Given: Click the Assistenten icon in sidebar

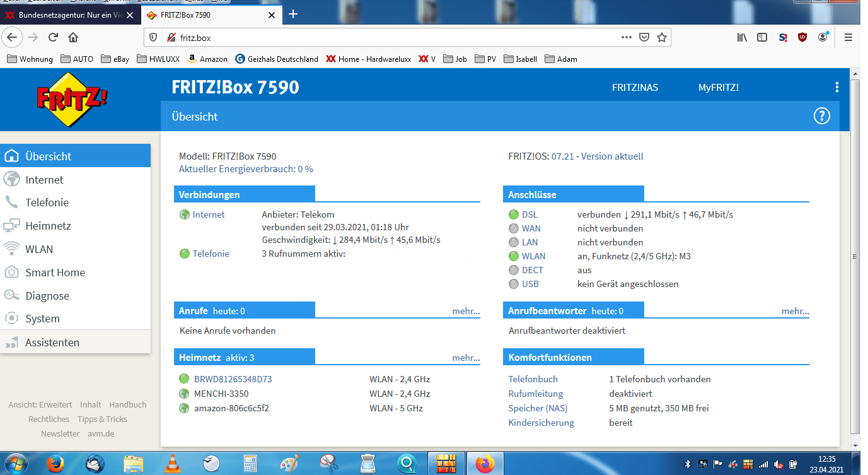Looking at the screenshot, I should [12, 343].
